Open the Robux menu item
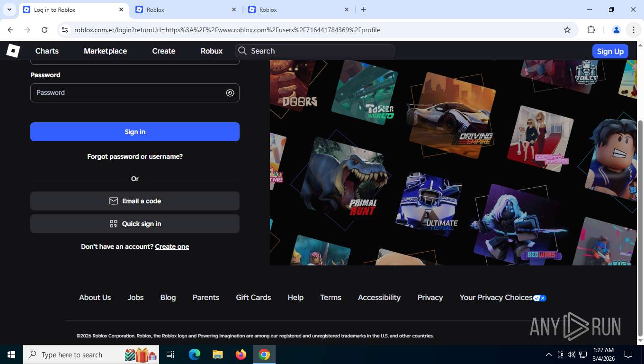The height and width of the screenshot is (364, 644). (x=212, y=51)
